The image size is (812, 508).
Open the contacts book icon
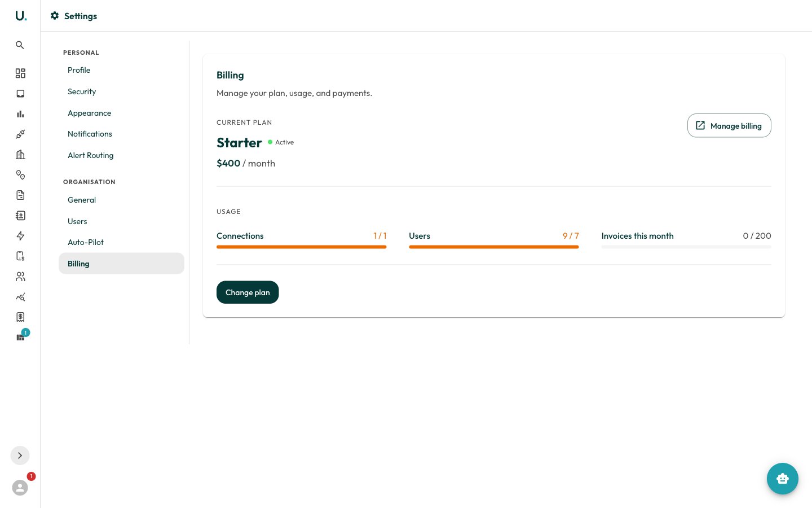click(20, 216)
